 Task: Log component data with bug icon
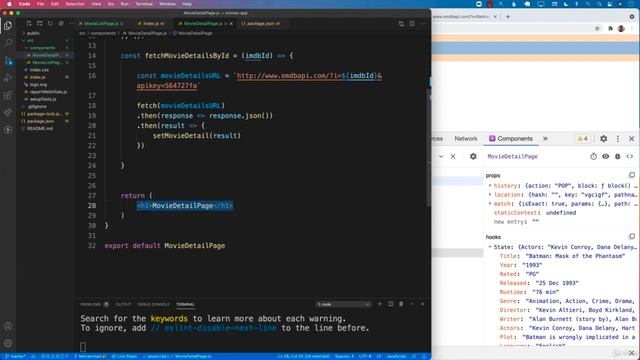pyautogui.click(x=618, y=156)
